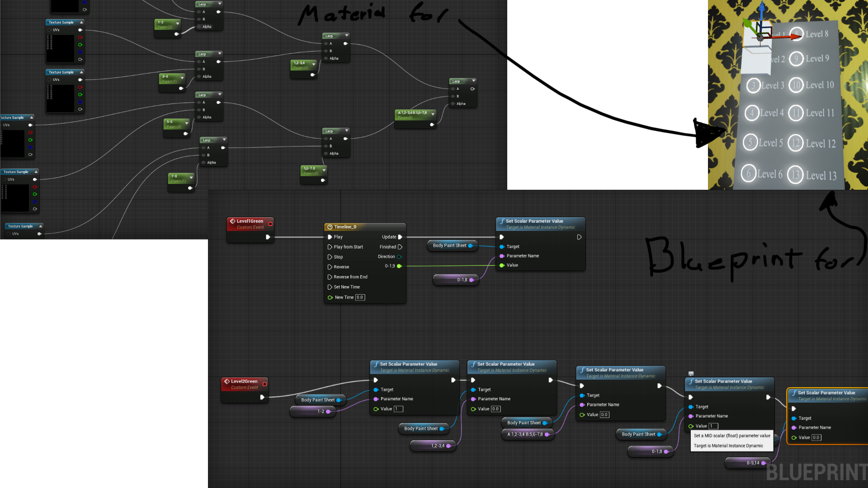
Task: Click the Level 10 label in the viewport
Action: click(x=820, y=85)
